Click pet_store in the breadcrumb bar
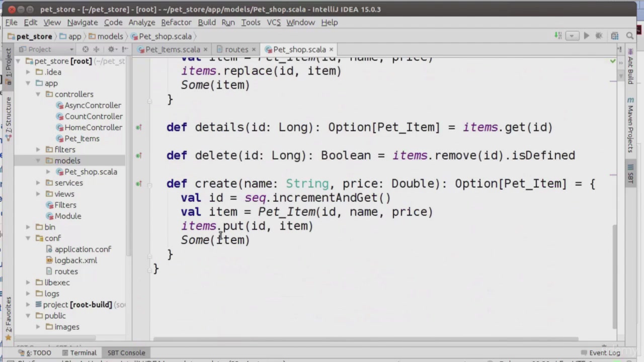The width and height of the screenshot is (644, 362). point(30,36)
